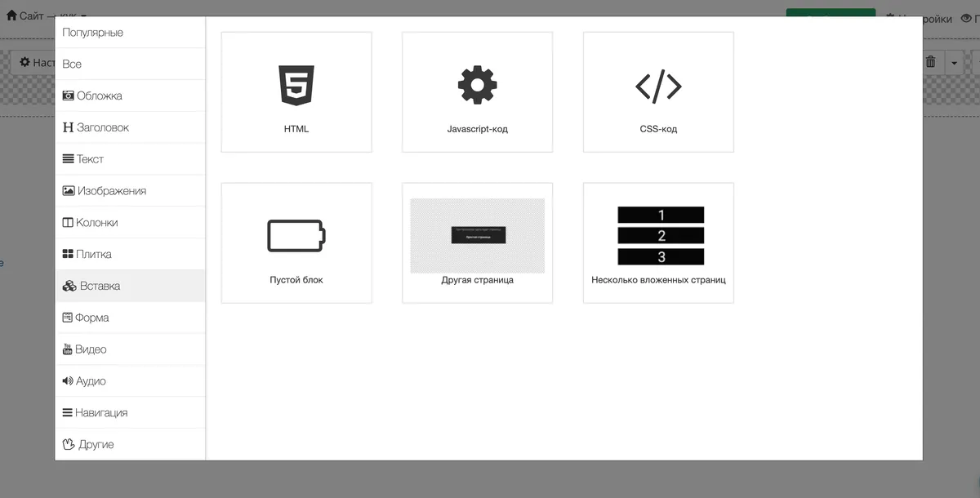The height and width of the screenshot is (498, 980).
Task: Click the trash delete icon in toolbar
Action: point(930,62)
